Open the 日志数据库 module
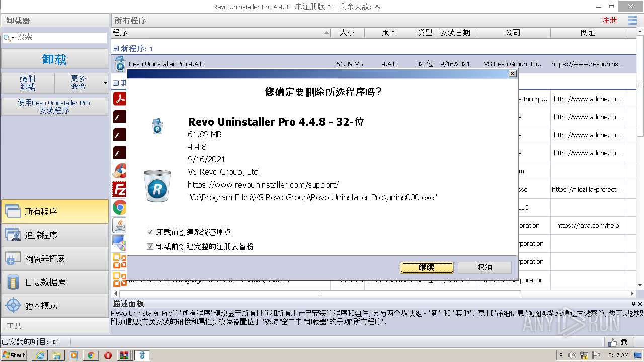This screenshot has width=644, height=362. pyautogui.click(x=54, y=283)
